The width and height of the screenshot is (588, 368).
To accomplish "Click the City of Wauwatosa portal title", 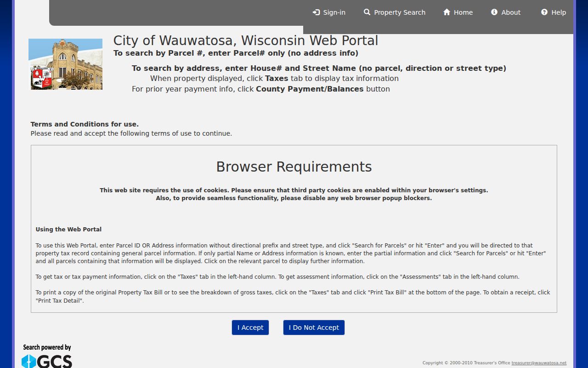I will (246, 40).
